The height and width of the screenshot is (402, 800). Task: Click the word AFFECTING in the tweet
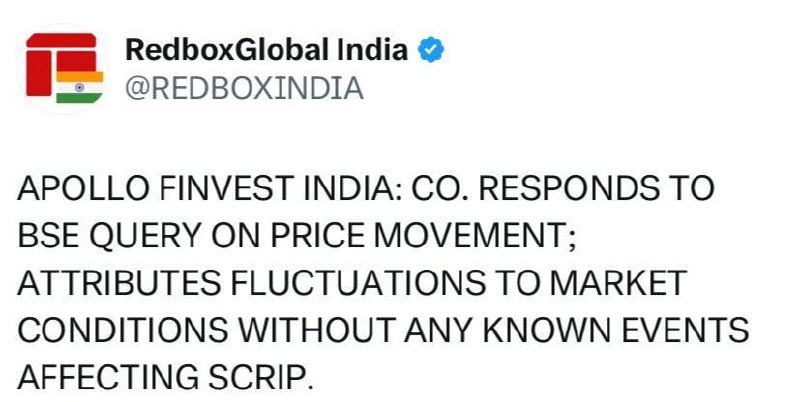click(x=108, y=378)
